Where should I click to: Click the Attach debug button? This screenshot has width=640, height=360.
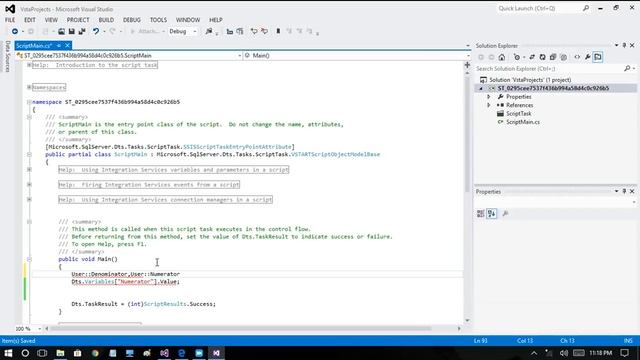click(148, 31)
